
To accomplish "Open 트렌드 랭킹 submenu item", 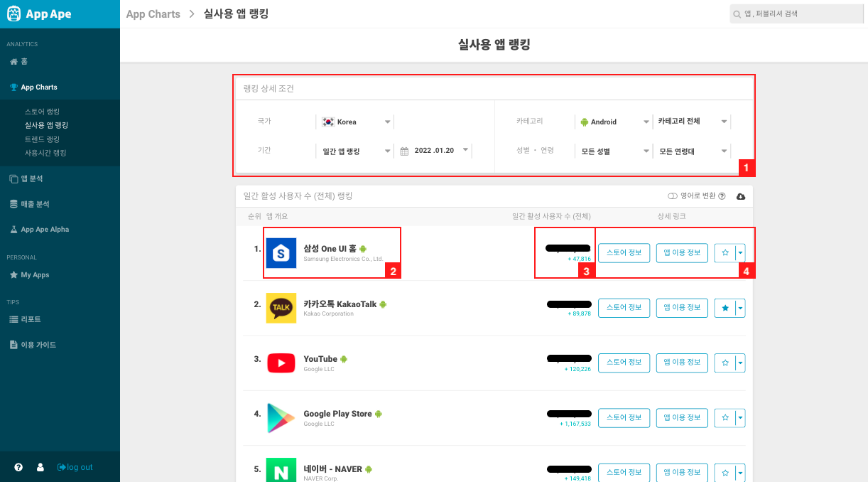I will (42, 139).
